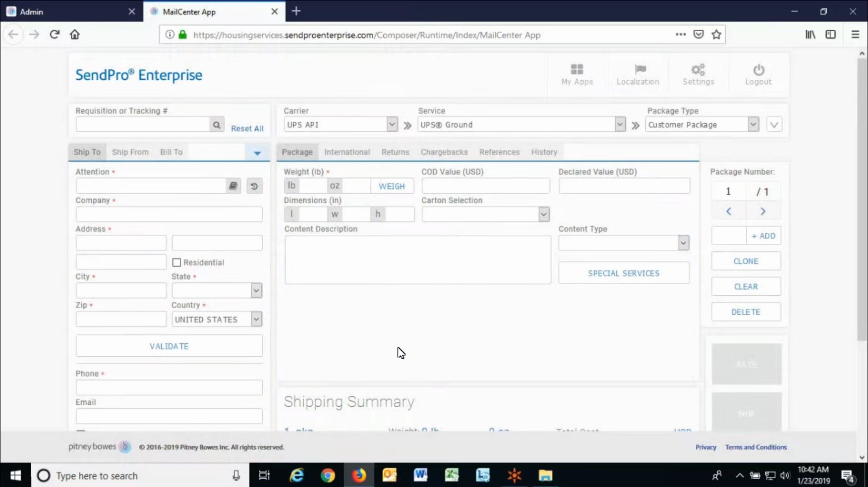Viewport: 868px width, 487px height.
Task: Open Firefox hamburger menu
Action: tap(855, 34)
